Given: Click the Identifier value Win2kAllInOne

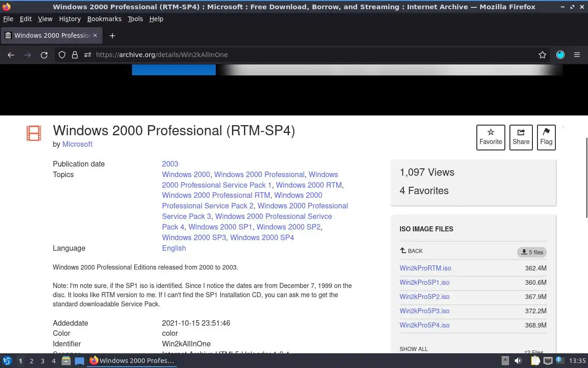Looking at the screenshot, I should click(x=186, y=344).
